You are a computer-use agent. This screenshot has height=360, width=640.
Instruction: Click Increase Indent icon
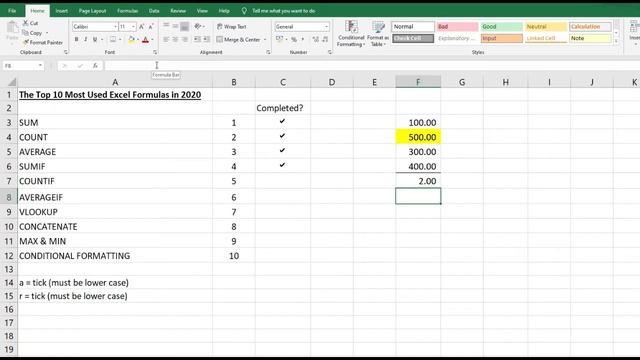point(207,39)
